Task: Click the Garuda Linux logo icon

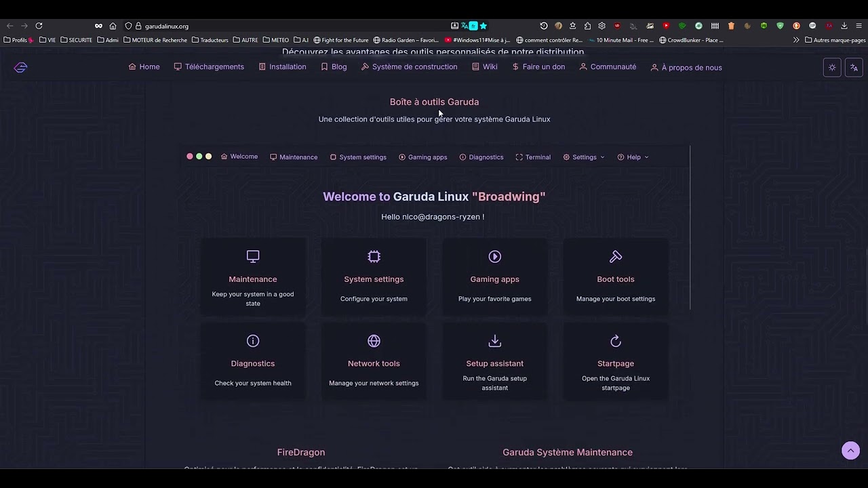Action: point(20,67)
